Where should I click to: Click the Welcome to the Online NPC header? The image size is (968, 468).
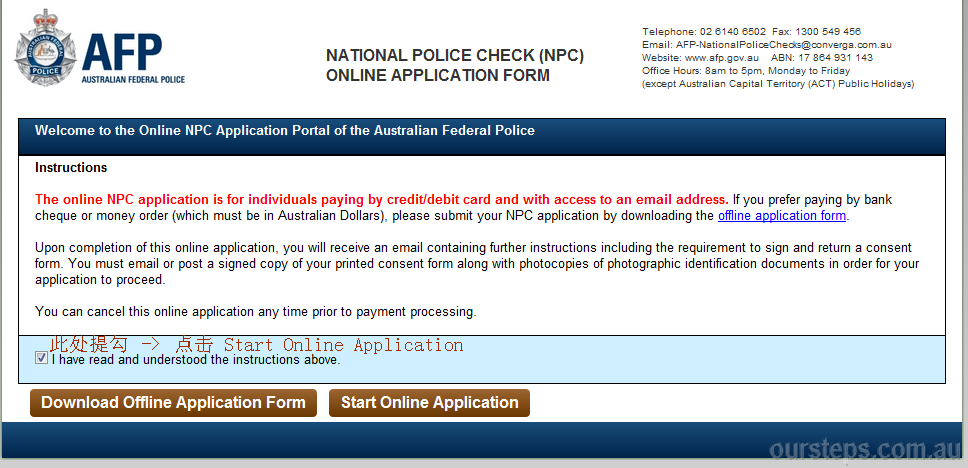pyautogui.click(x=285, y=131)
